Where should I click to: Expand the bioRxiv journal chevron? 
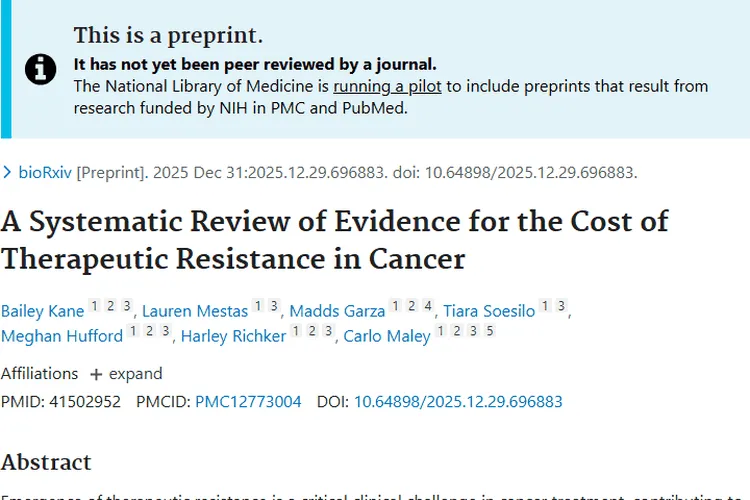click(7, 172)
